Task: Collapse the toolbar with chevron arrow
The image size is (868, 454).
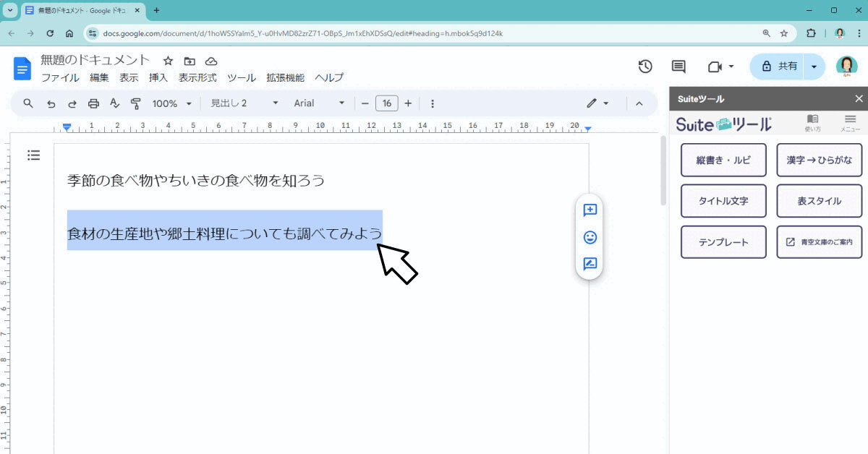Action: pyautogui.click(x=639, y=103)
